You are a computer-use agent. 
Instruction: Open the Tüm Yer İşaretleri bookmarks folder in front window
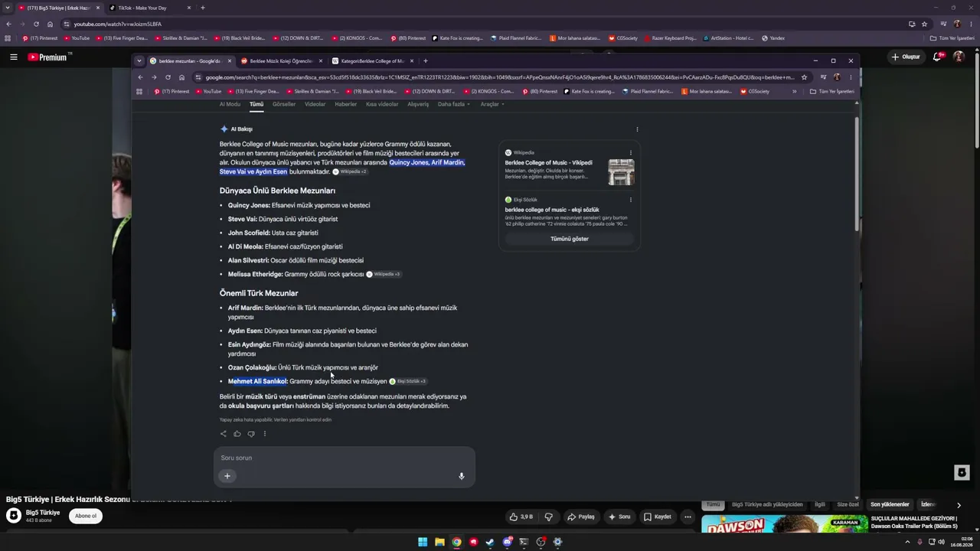tap(832, 91)
